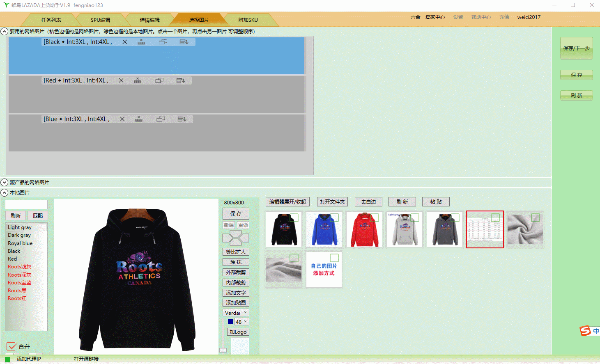Click the X icon on the Black row
The width and height of the screenshot is (600, 364).
click(124, 42)
